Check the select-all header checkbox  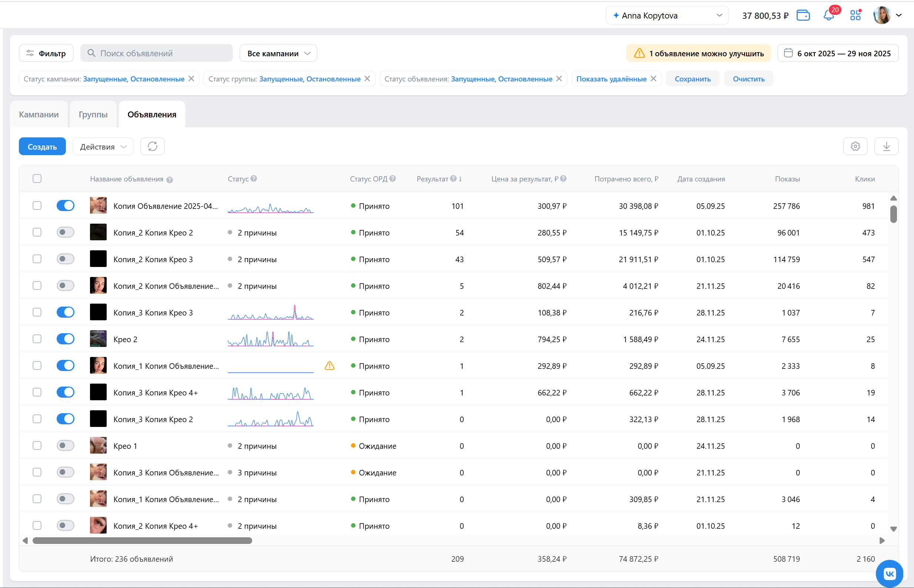coord(37,179)
